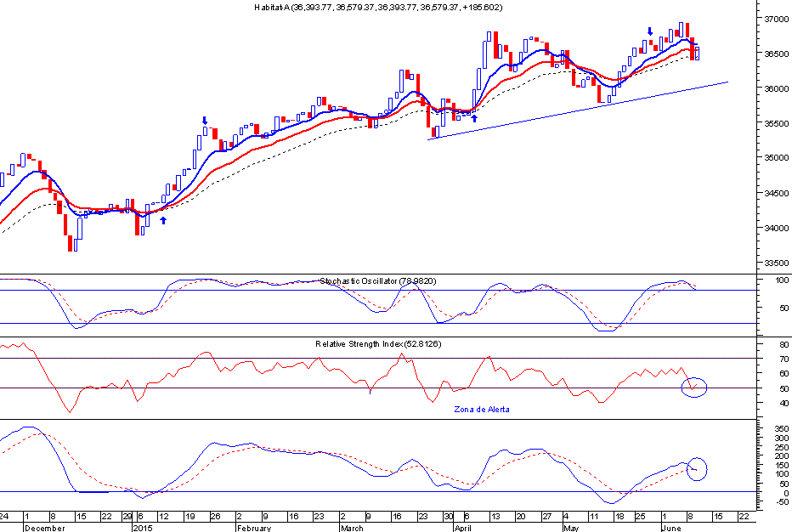This screenshot has width=792, height=532.
Task: Select the 2015 year label
Action: coord(143,528)
